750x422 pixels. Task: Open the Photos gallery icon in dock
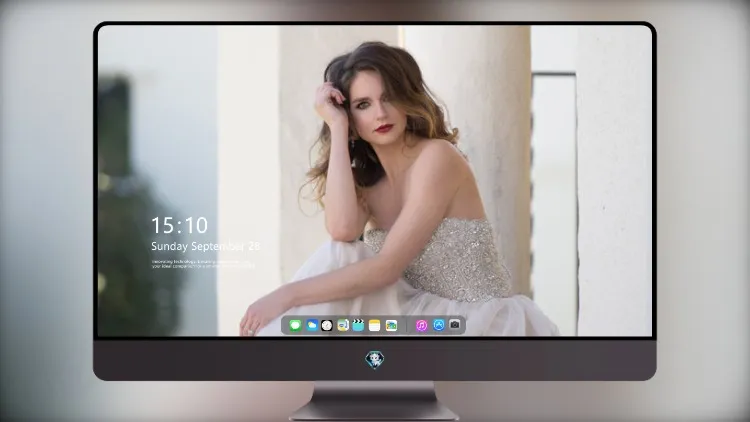(x=391, y=325)
